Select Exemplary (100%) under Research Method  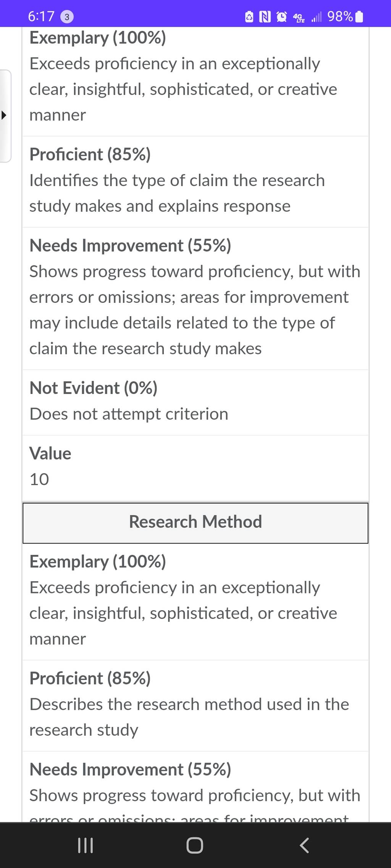click(x=195, y=601)
